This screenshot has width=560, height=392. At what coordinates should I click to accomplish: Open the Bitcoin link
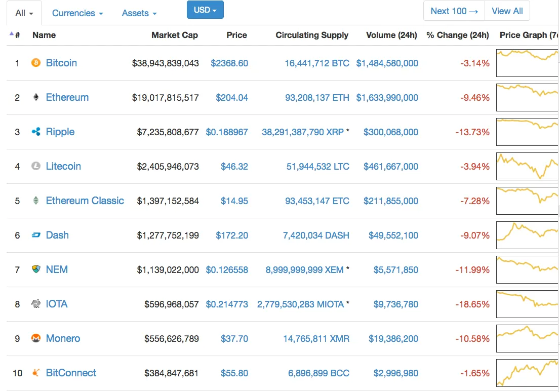pos(61,63)
